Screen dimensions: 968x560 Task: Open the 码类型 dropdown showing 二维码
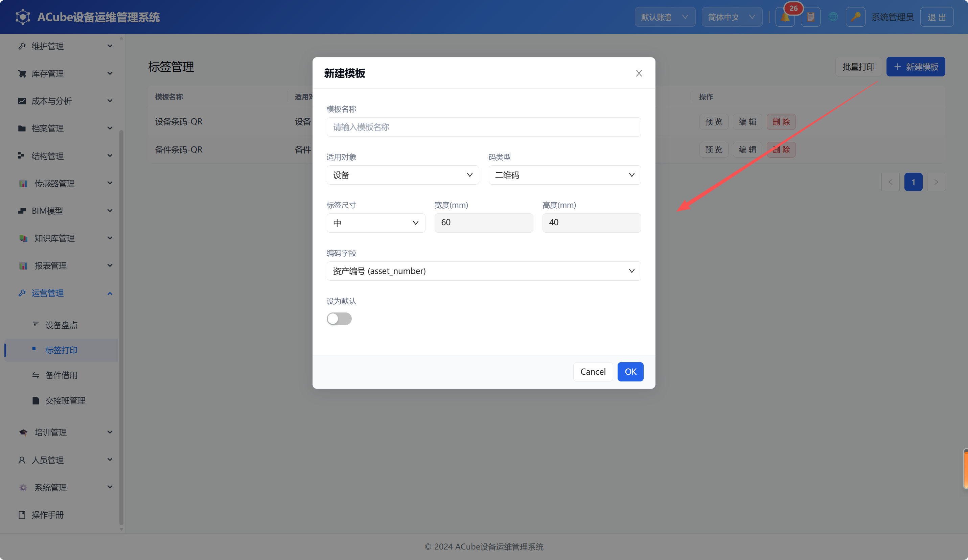[565, 175]
